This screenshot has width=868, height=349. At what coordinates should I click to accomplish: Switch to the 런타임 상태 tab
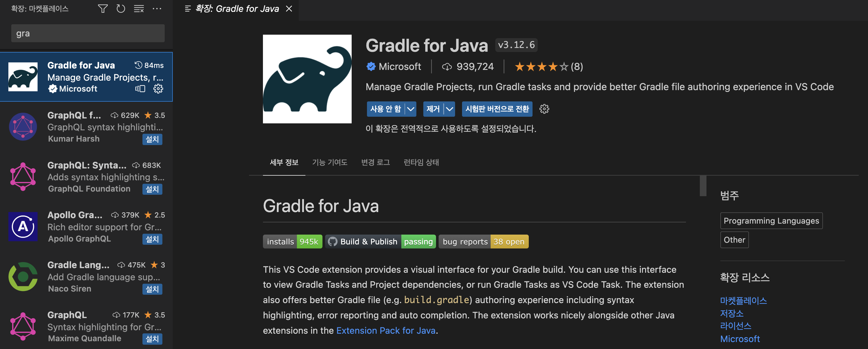[x=421, y=162]
